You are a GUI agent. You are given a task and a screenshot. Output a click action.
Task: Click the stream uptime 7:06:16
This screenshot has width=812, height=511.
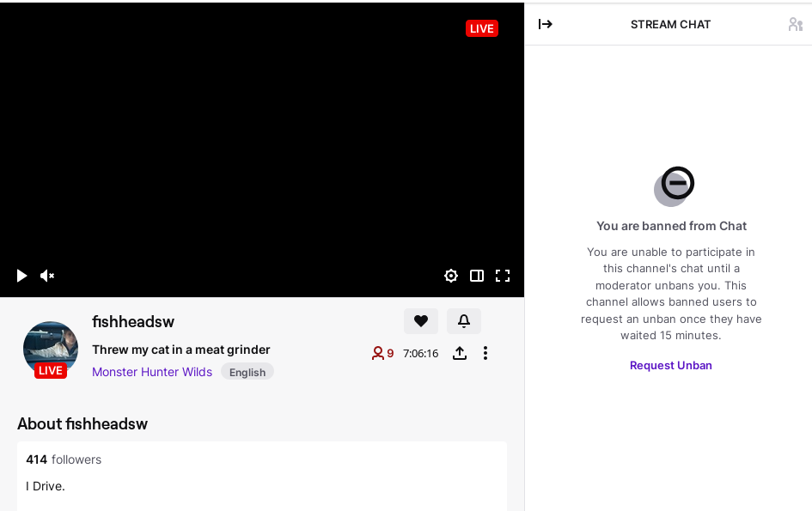pyautogui.click(x=420, y=354)
